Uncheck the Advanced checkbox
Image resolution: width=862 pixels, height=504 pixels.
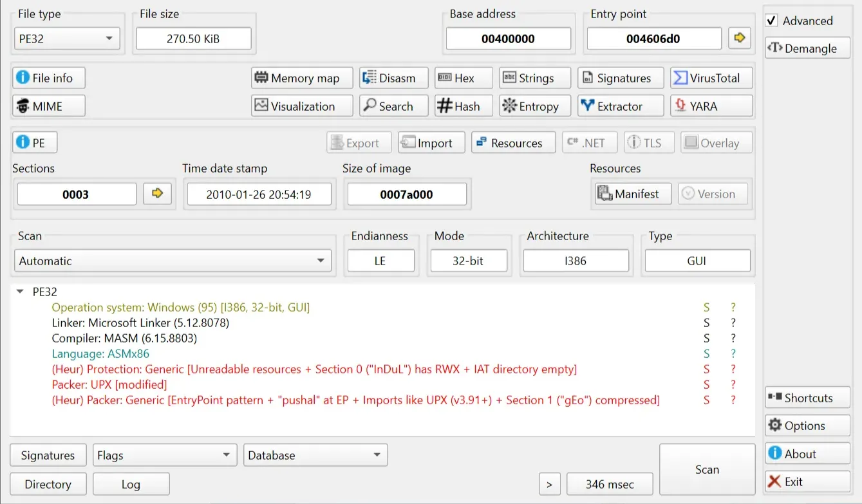pyautogui.click(x=772, y=21)
